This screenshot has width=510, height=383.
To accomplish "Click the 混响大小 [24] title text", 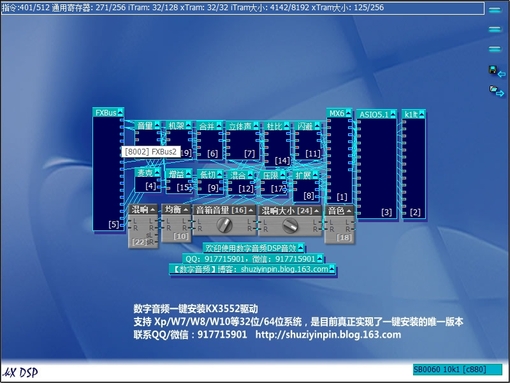I will (287, 211).
